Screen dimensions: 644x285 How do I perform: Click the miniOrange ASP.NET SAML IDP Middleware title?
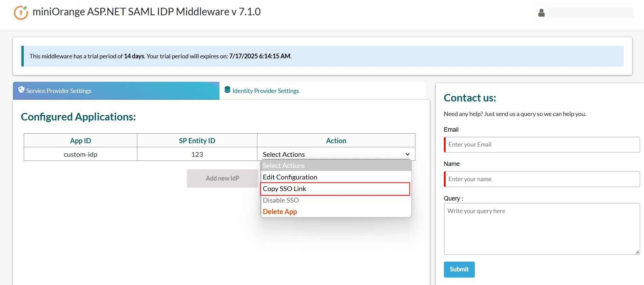[147, 12]
